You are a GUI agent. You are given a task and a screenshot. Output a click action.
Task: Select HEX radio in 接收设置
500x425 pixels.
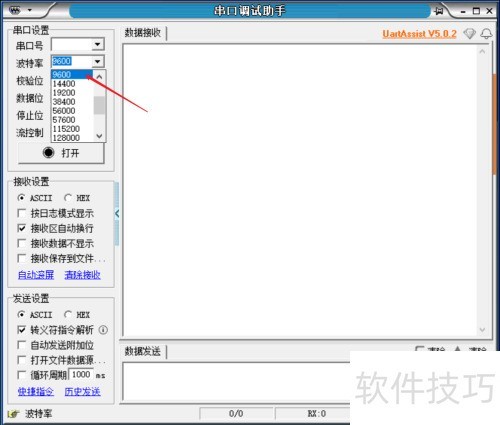[x=68, y=198]
